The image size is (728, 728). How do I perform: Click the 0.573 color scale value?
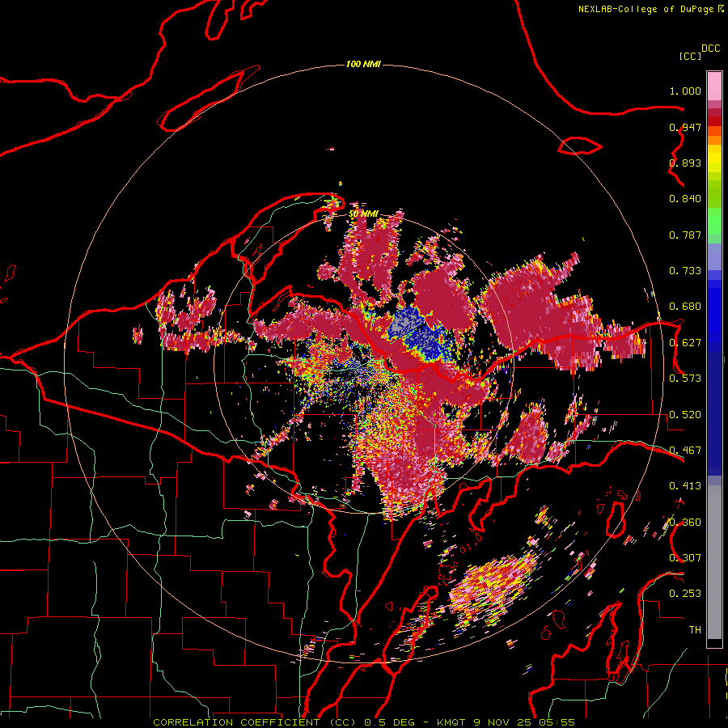[685, 379]
